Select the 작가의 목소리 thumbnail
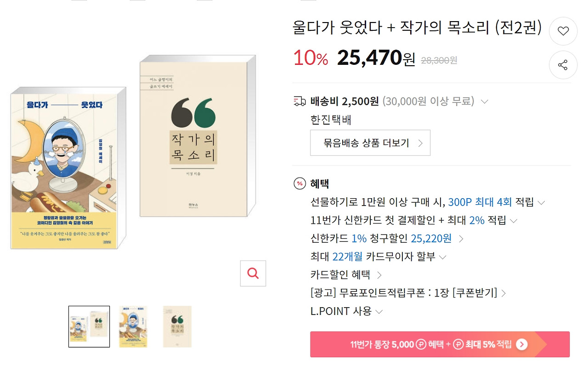Viewport: 588px width, 366px height. click(x=177, y=326)
